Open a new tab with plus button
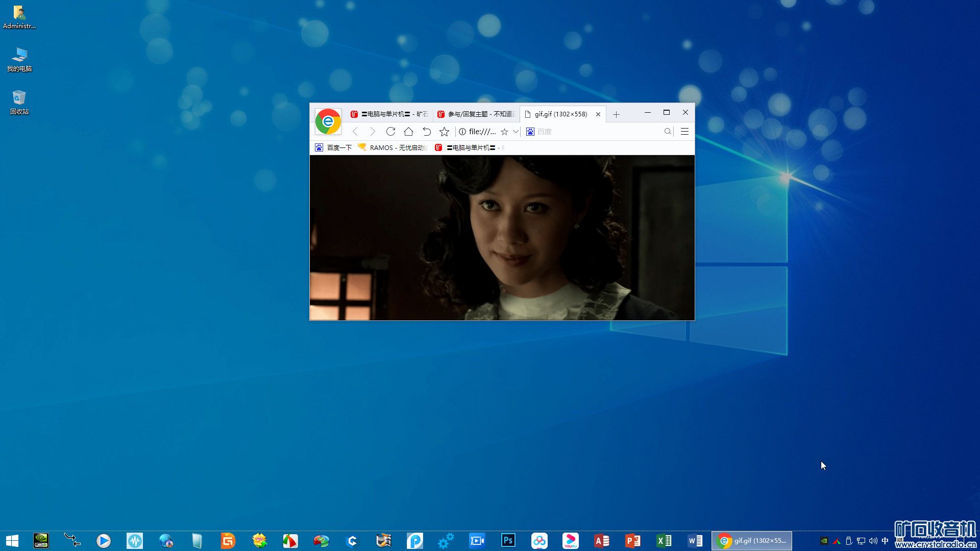The image size is (980, 551). (616, 115)
